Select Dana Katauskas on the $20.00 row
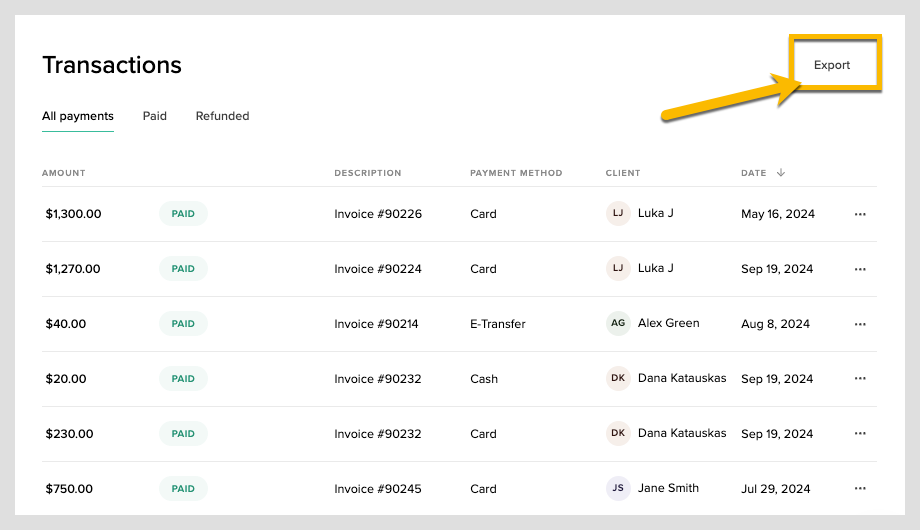The height and width of the screenshot is (530, 920). (x=682, y=378)
